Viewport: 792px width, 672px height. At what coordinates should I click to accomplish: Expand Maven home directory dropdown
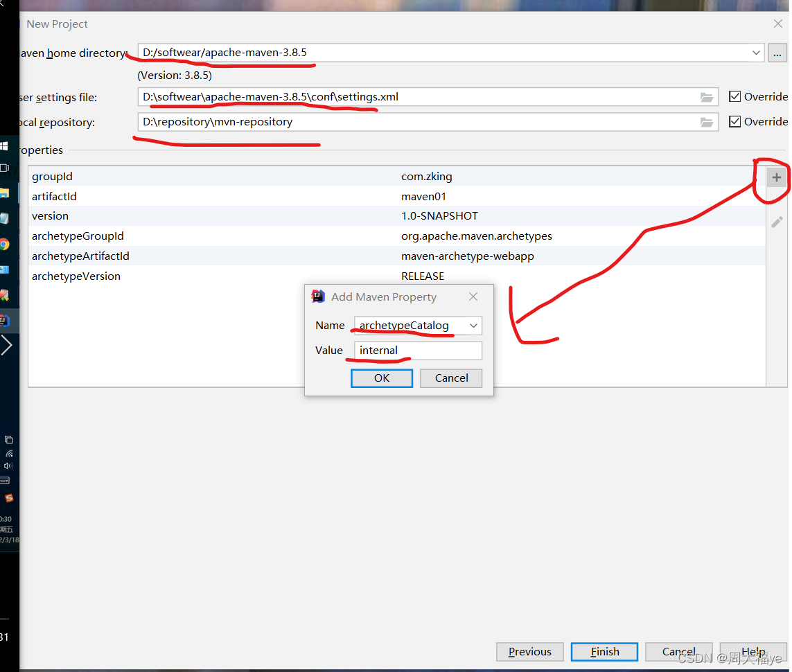pos(756,53)
